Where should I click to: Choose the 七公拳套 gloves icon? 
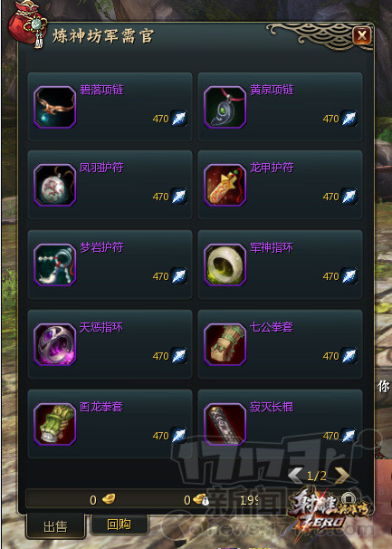click(225, 344)
